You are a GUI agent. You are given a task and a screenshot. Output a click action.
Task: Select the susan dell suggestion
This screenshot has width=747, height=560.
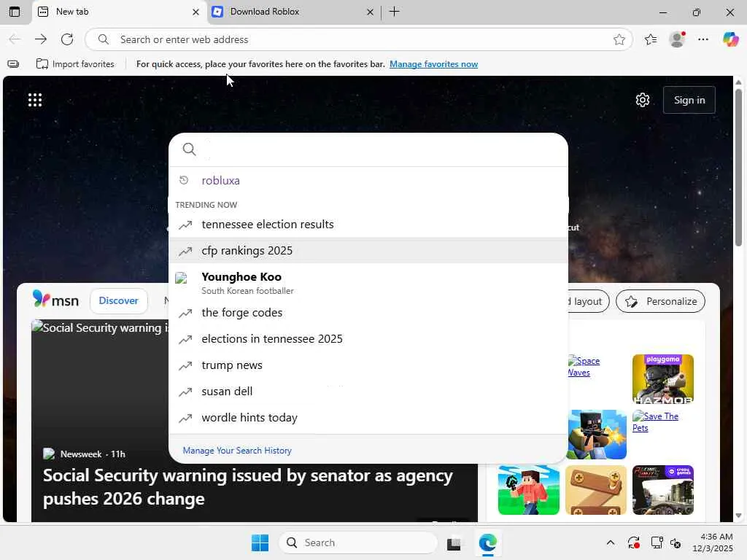click(x=368, y=392)
